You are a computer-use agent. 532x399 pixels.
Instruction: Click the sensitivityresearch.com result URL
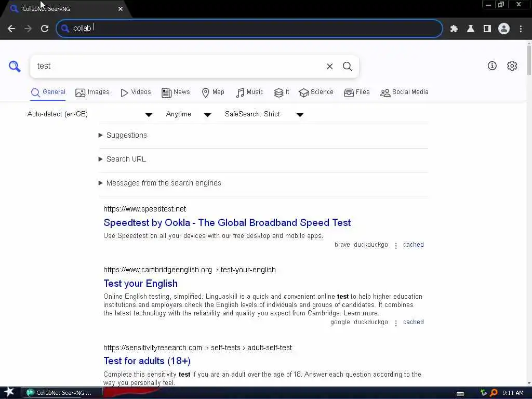(198, 348)
